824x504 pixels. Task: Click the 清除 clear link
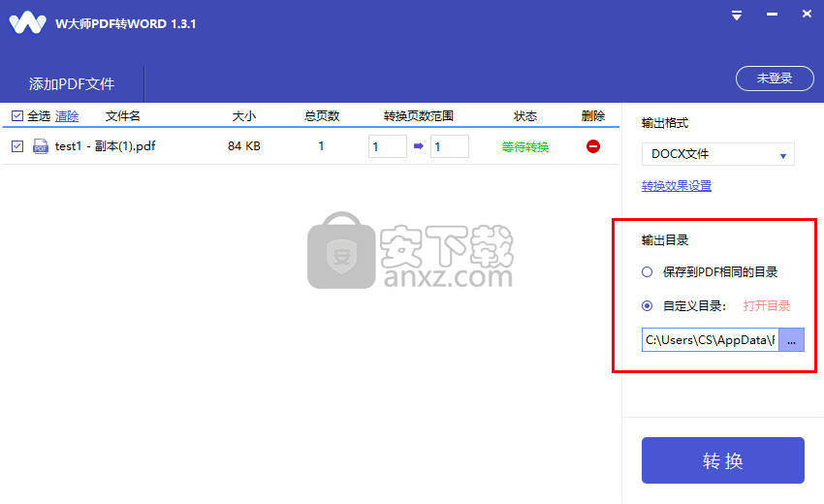click(67, 116)
